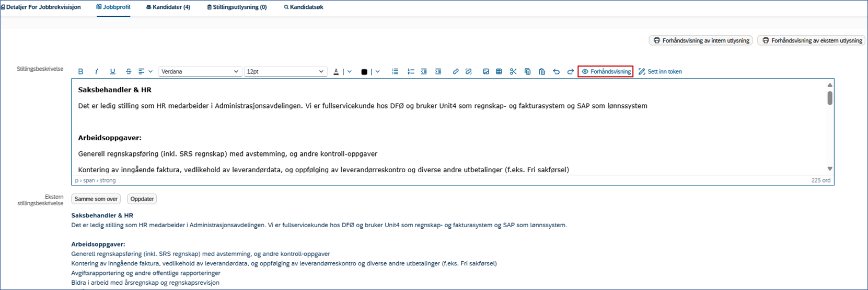Click the 'Ekstern stillingsbeskrivelse' label
This screenshot has height=290, width=868.
click(x=40, y=200)
